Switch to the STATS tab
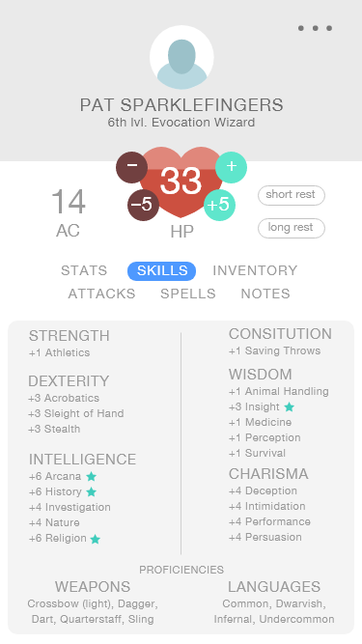This screenshot has height=644, width=362. click(84, 270)
